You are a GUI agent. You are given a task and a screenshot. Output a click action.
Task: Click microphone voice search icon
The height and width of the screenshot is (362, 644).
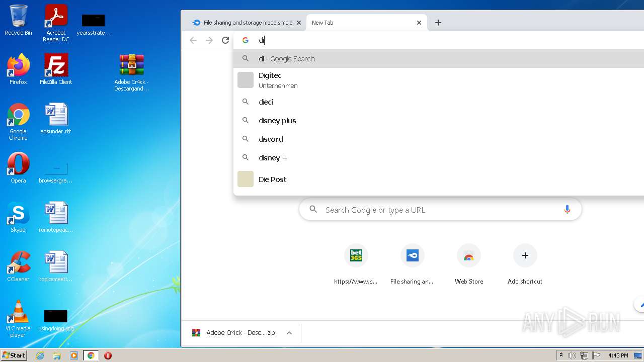point(567,210)
